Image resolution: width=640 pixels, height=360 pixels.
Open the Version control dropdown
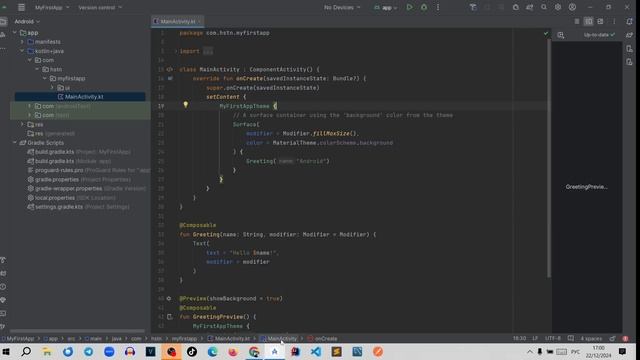[100, 7]
